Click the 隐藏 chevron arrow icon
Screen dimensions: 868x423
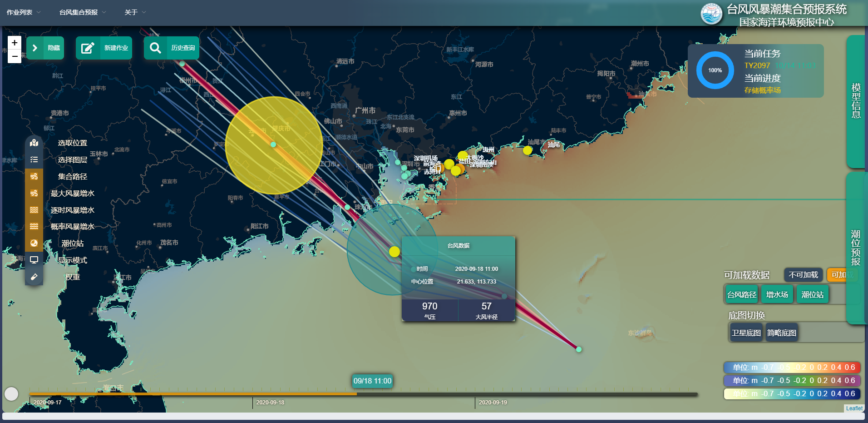35,48
